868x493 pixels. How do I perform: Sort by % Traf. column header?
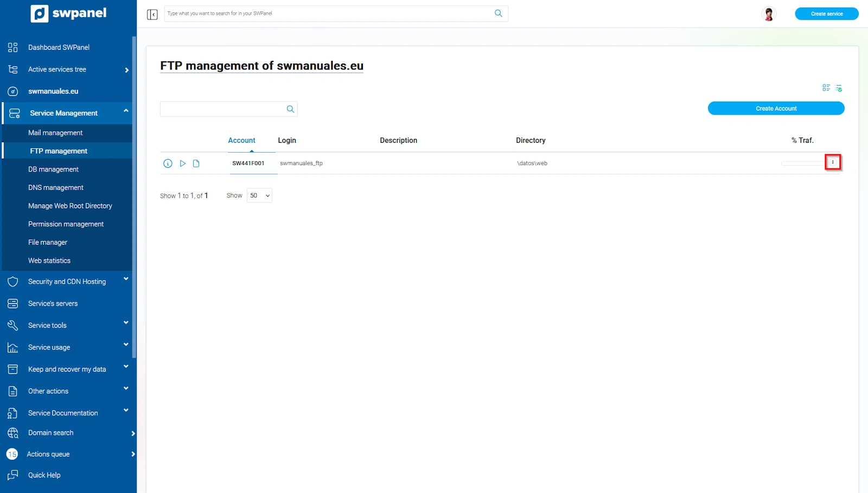802,141
